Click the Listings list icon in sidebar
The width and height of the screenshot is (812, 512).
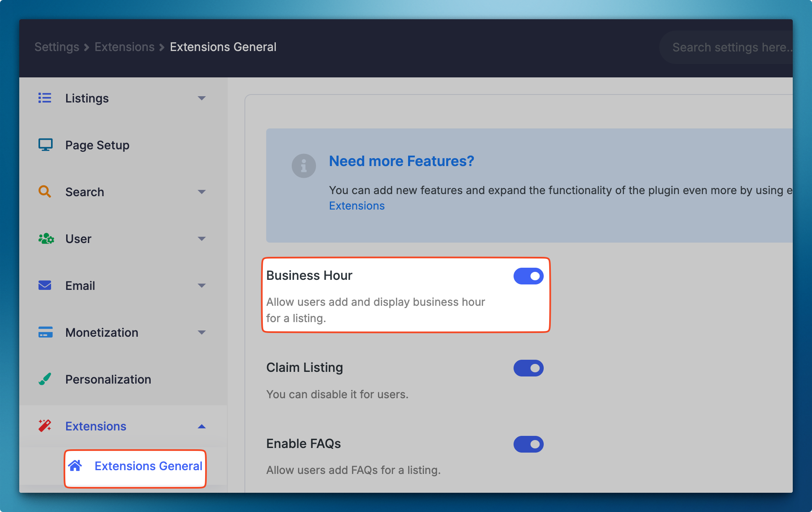[45, 98]
